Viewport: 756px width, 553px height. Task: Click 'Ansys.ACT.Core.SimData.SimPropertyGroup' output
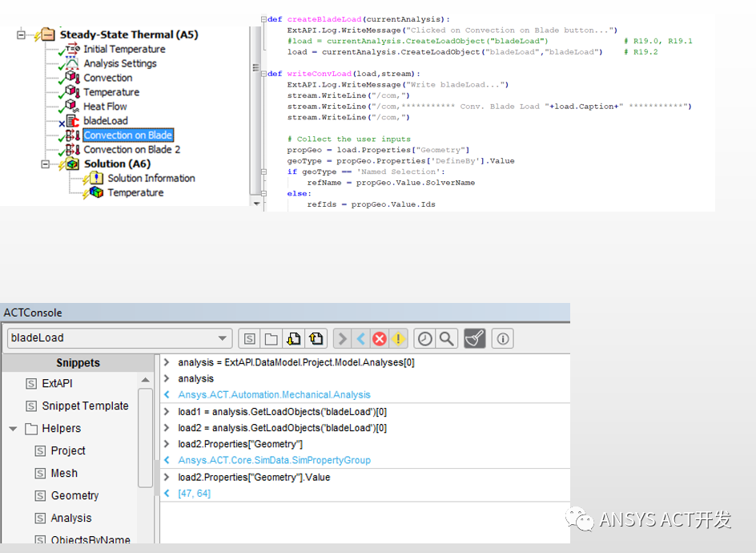(275, 460)
